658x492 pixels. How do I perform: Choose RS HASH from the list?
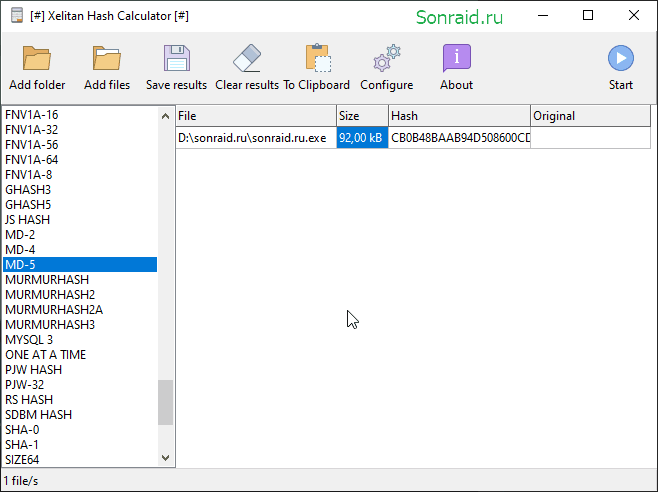80,400
